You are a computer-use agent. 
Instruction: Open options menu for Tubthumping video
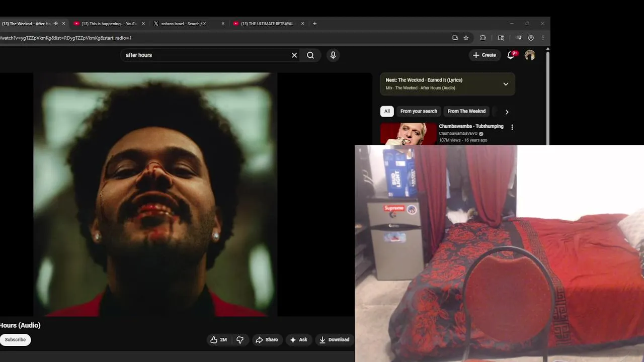512,127
